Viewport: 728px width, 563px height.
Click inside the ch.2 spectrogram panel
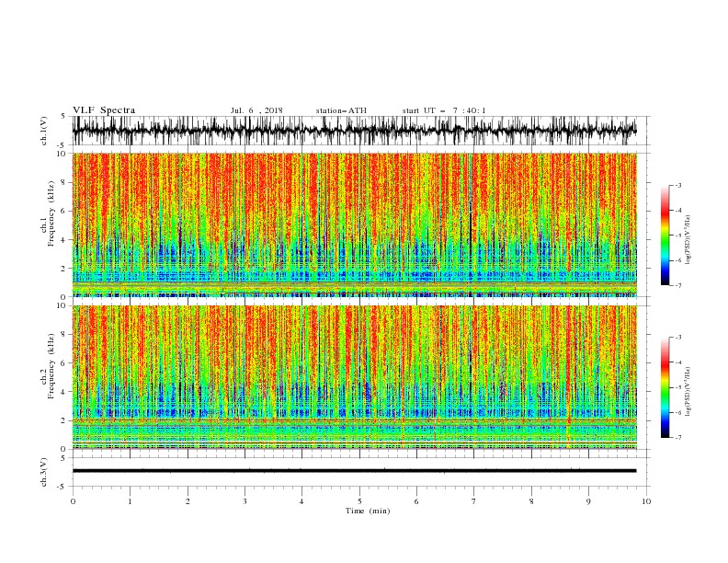(355, 377)
